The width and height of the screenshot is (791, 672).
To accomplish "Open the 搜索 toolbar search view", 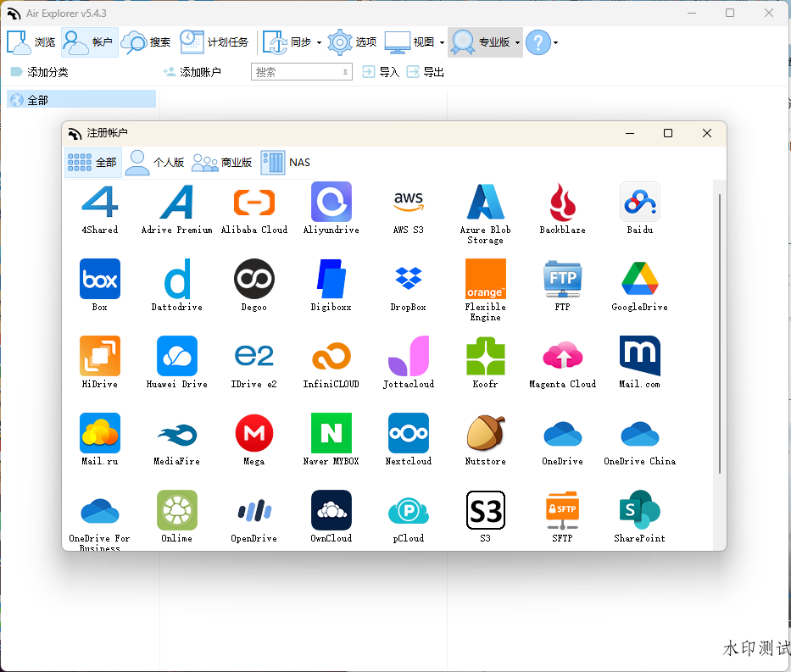I will pos(147,42).
